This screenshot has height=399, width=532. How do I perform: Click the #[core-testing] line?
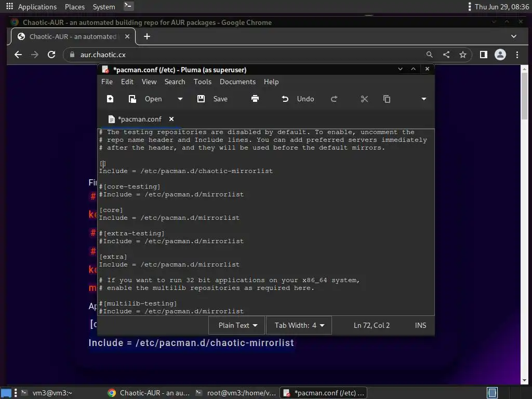[129, 187]
